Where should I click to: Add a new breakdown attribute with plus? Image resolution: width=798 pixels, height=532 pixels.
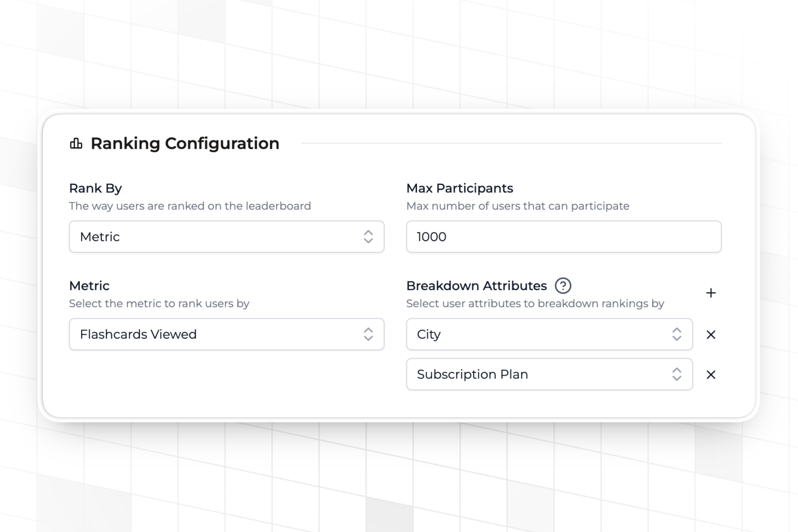click(x=711, y=293)
